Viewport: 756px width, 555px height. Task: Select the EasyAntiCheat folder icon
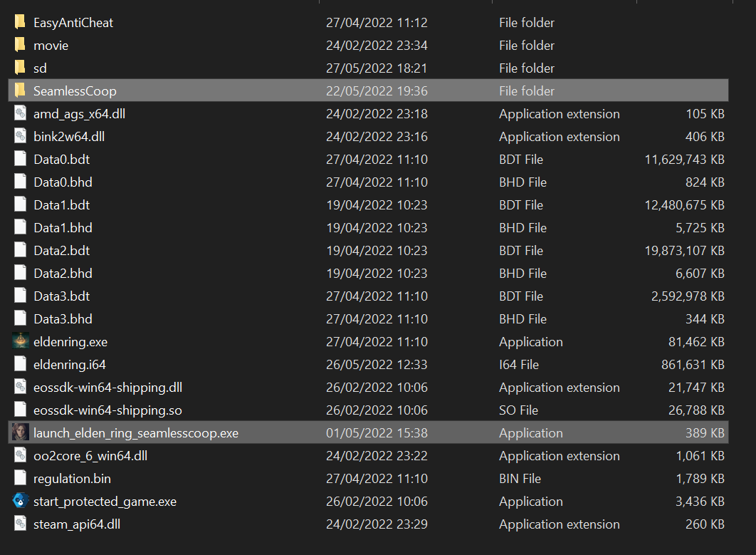coord(20,23)
